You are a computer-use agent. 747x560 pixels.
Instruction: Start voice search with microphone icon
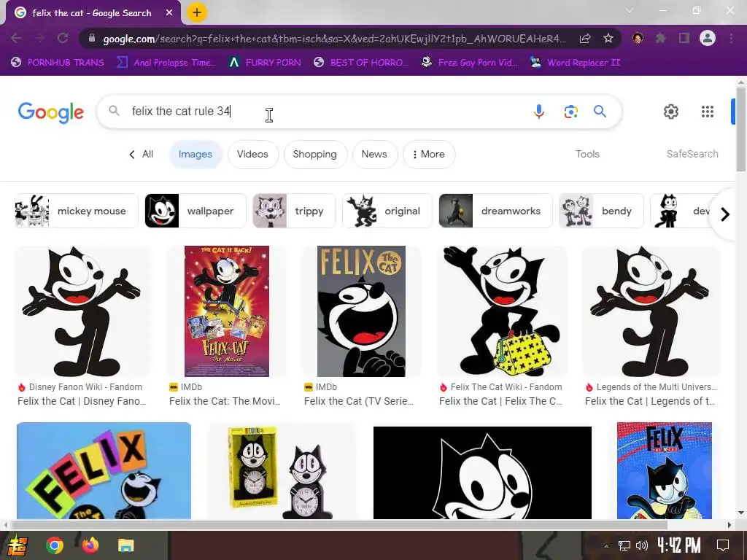[539, 112]
